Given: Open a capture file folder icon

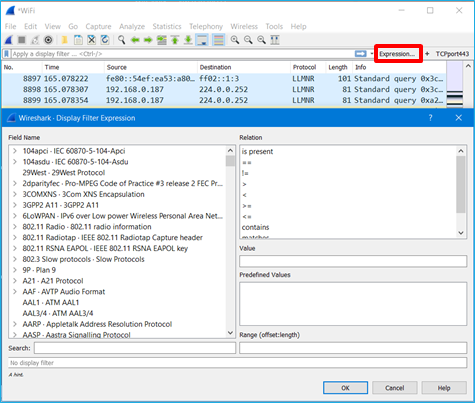Looking at the screenshot, I should click(65, 40).
